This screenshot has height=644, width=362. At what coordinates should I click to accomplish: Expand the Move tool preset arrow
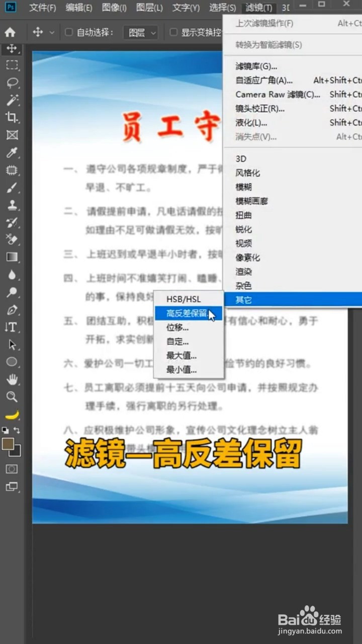click(x=52, y=33)
